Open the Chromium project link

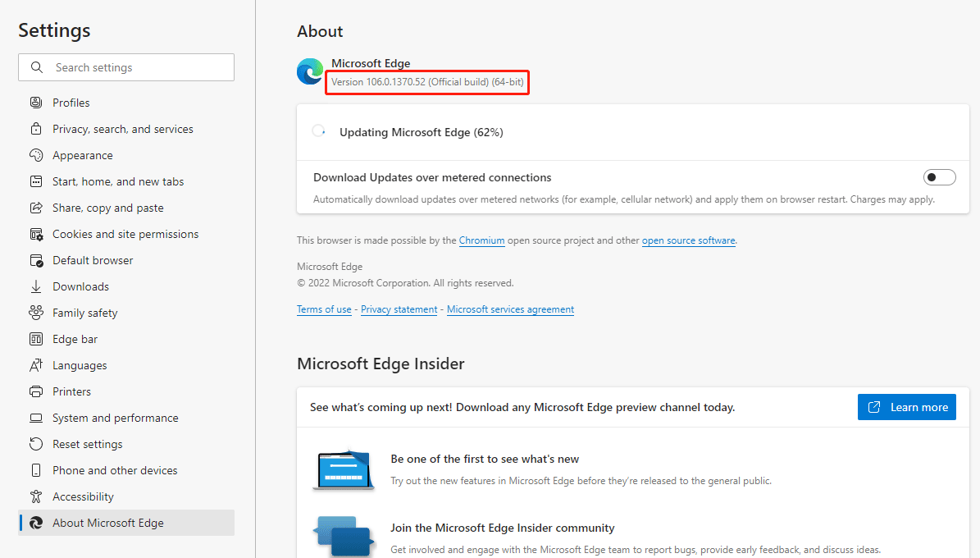[x=481, y=240]
